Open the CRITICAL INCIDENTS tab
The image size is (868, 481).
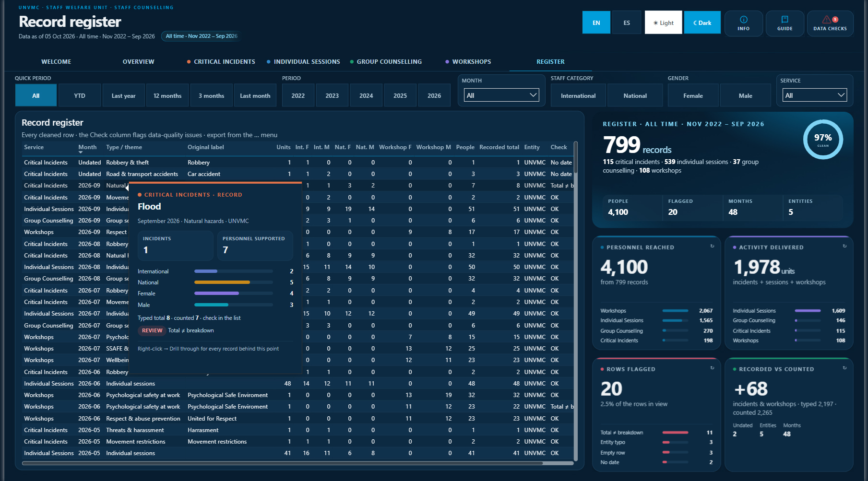click(x=221, y=62)
